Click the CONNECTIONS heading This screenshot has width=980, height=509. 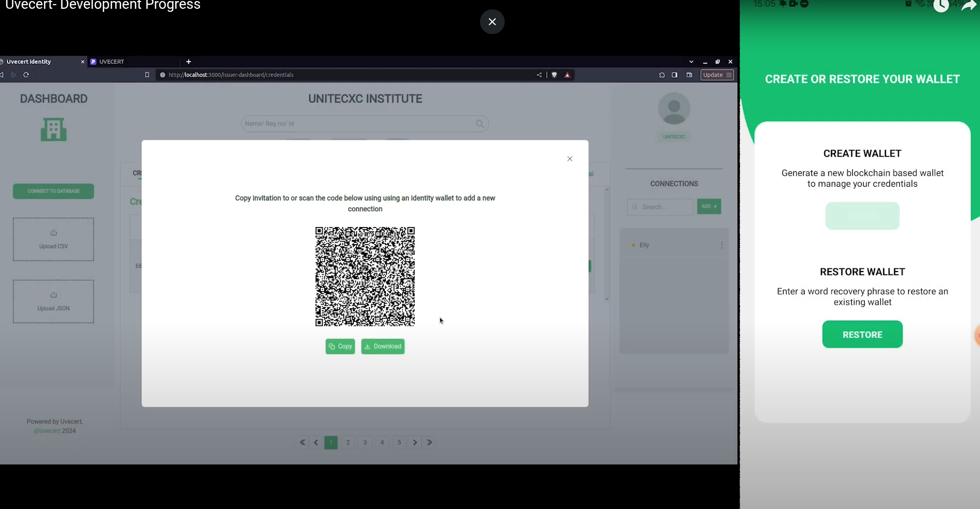pos(674,184)
